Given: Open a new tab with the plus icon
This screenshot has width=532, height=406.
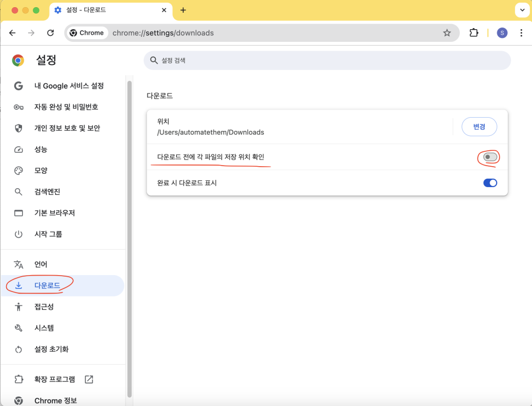Looking at the screenshot, I should [183, 10].
